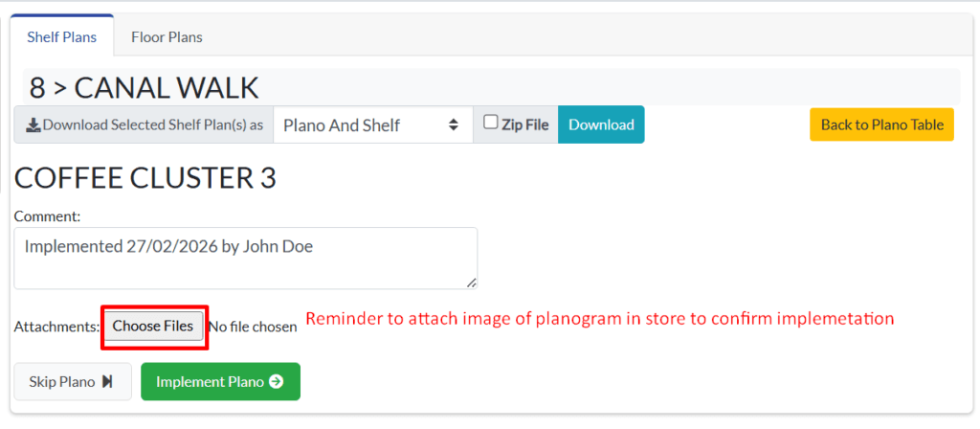Click the 8 > CANAL WALK store heading
The width and height of the screenshot is (980, 429).
145,88
